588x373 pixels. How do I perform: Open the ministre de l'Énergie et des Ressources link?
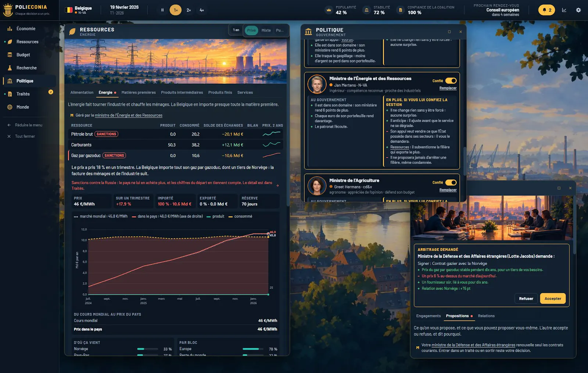coord(129,115)
